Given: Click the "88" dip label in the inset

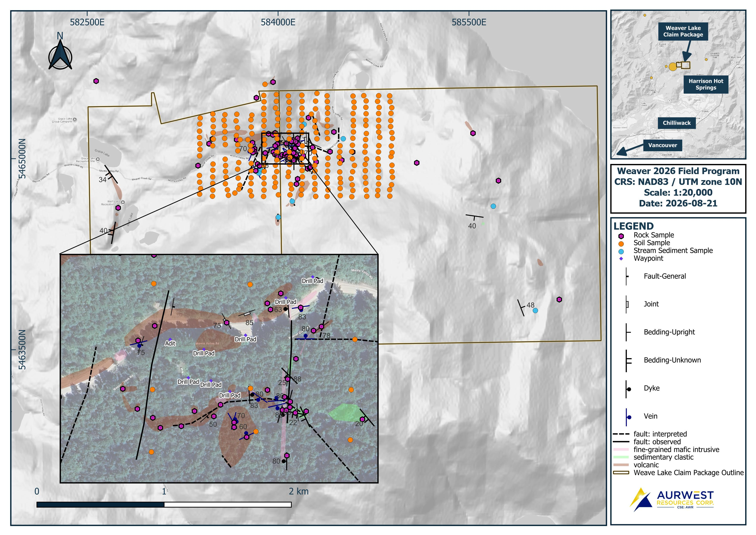Looking at the screenshot, I should [x=297, y=379].
